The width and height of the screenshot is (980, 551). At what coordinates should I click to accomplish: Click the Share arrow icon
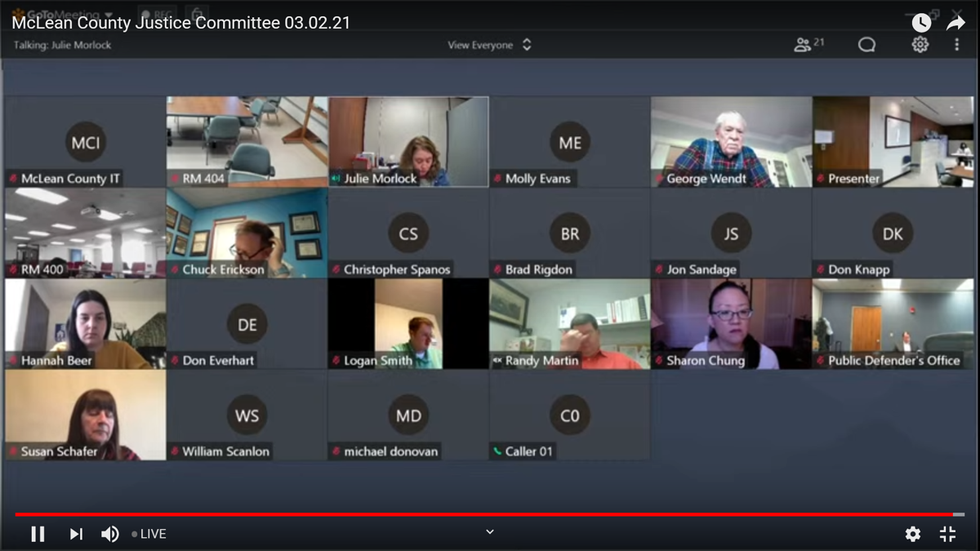pos(955,23)
